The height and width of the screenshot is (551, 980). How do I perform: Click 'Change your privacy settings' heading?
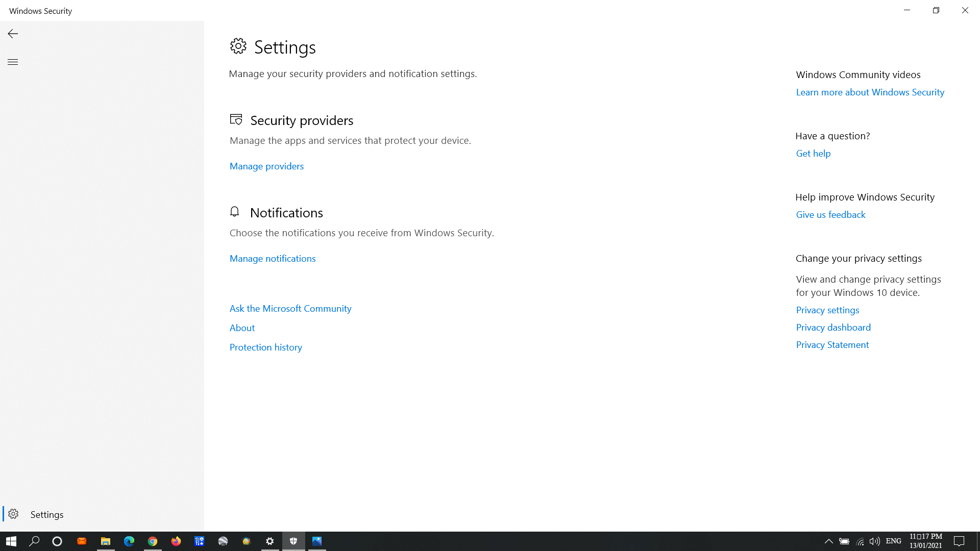tap(859, 259)
